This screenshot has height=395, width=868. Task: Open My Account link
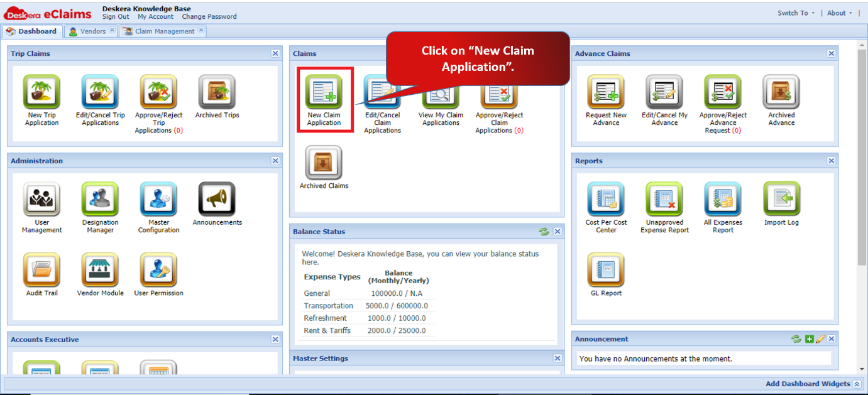coord(156,17)
